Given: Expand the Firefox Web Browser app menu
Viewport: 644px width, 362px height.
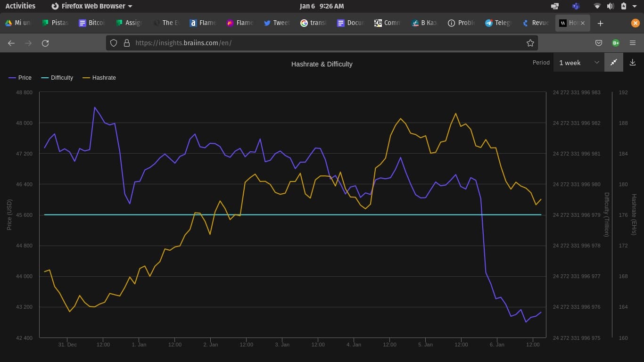Looking at the screenshot, I should [91, 6].
